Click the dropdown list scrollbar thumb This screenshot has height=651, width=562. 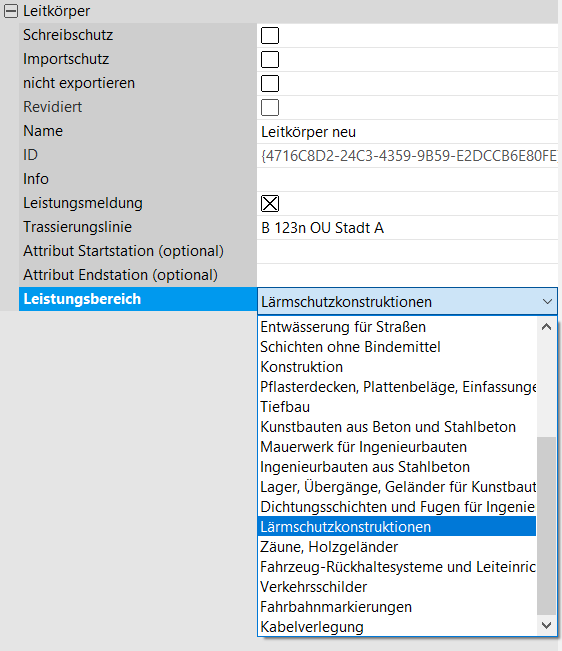pyautogui.click(x=547, y=526)
